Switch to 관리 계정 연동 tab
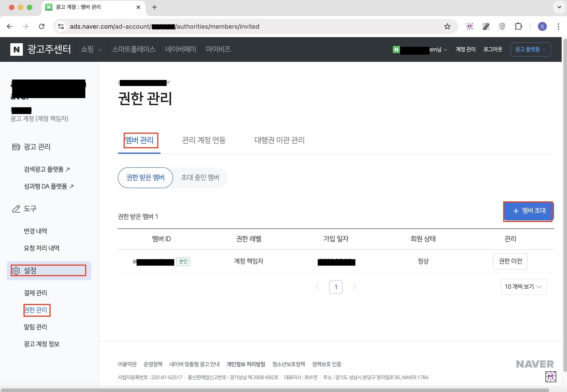The image size is (567, 392). tap(204, 140)
